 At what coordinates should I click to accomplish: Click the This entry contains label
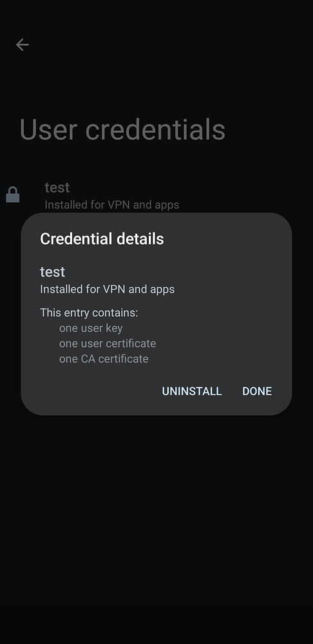click(89, 312)
